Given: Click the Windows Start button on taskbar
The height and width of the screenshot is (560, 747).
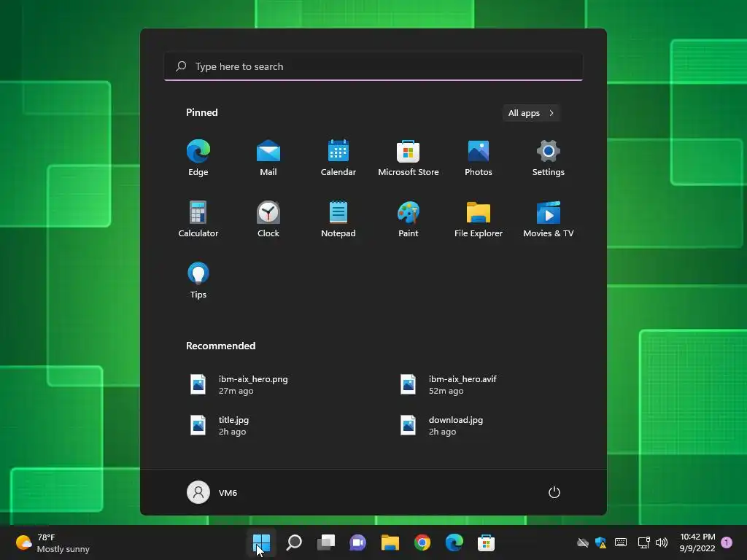Looking at the screenshot, I should click(261, 542).
